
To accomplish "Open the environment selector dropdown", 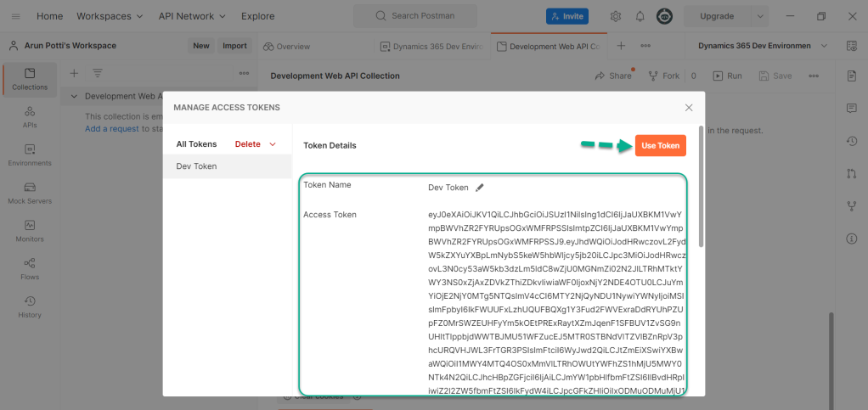I will [764, 46].
